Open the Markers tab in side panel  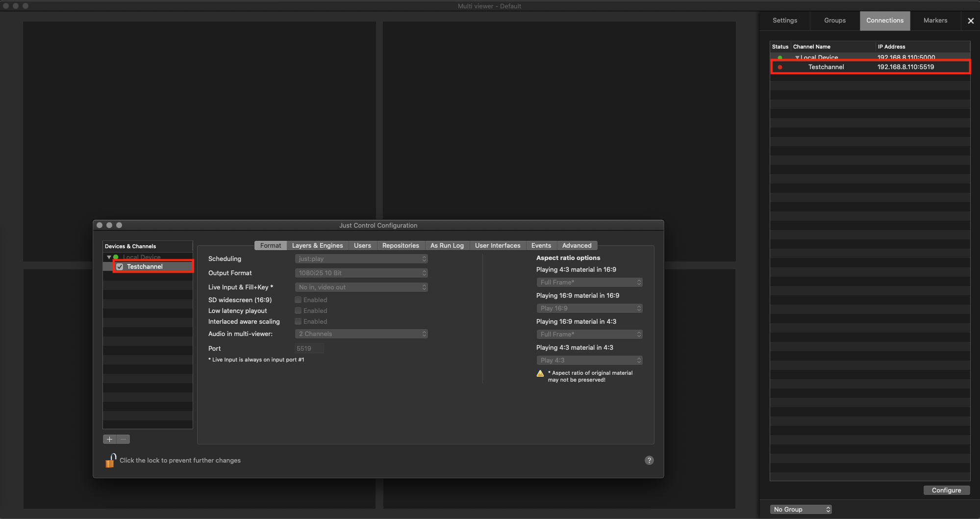pyautogui.click(x=935, y=21)
